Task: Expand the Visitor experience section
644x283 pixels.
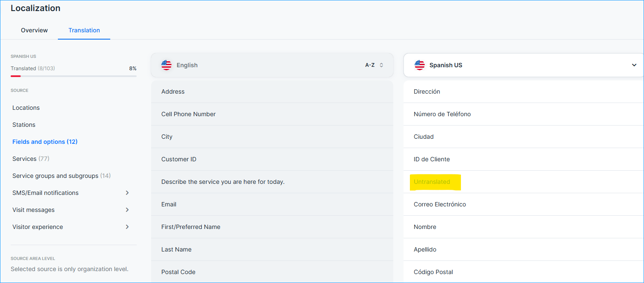Action: click(x=127, y=227)
